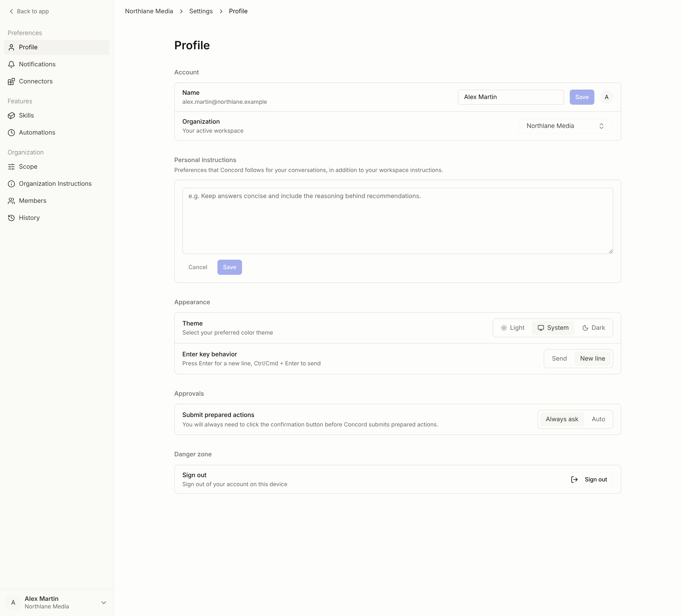
Task: Click the sign-out arrow icon
Action: pyautogui.click(x=574, y=480)
